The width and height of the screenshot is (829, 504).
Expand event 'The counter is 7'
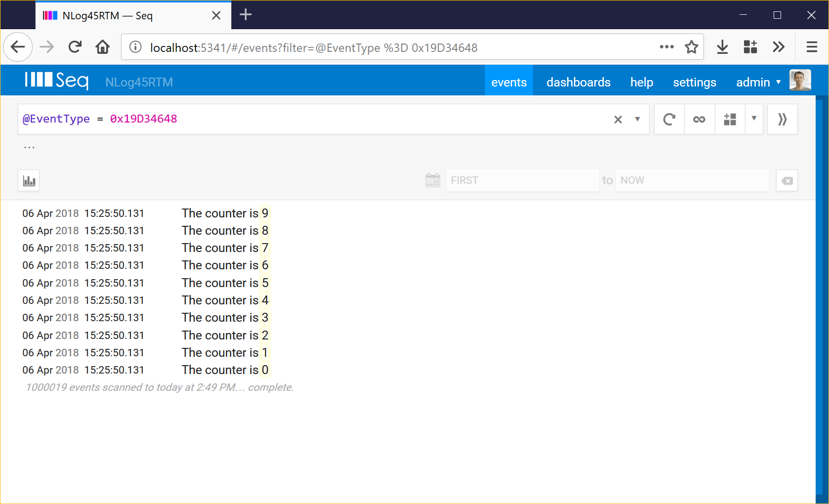[x=225, y=248]
